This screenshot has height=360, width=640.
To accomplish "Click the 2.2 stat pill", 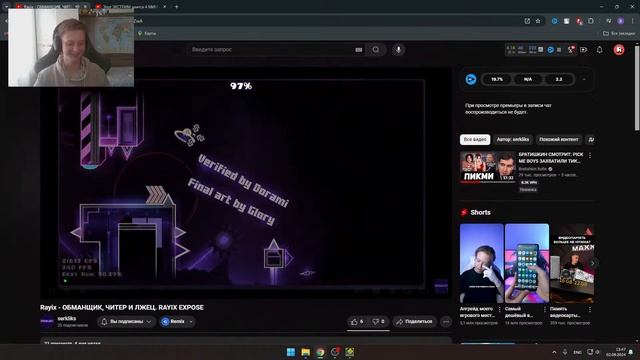I will click(x=559, y=80).
